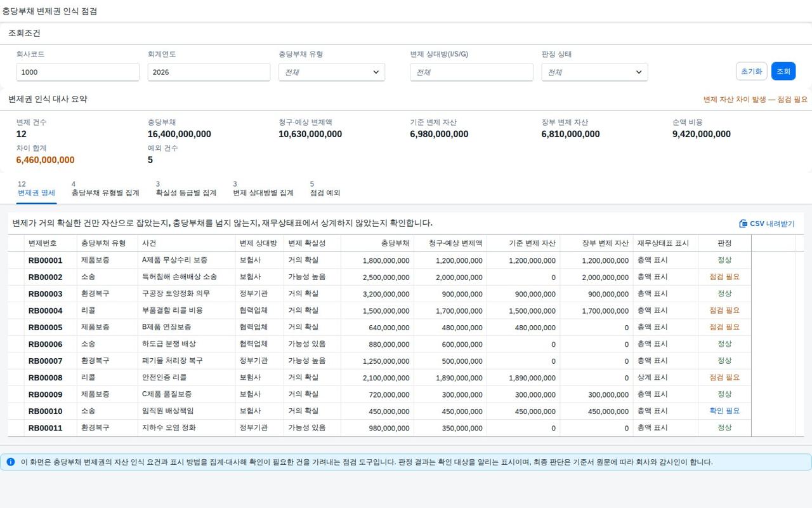Click 사건 column header
This screenshot has height=508, width=812.
pos(187,243)
